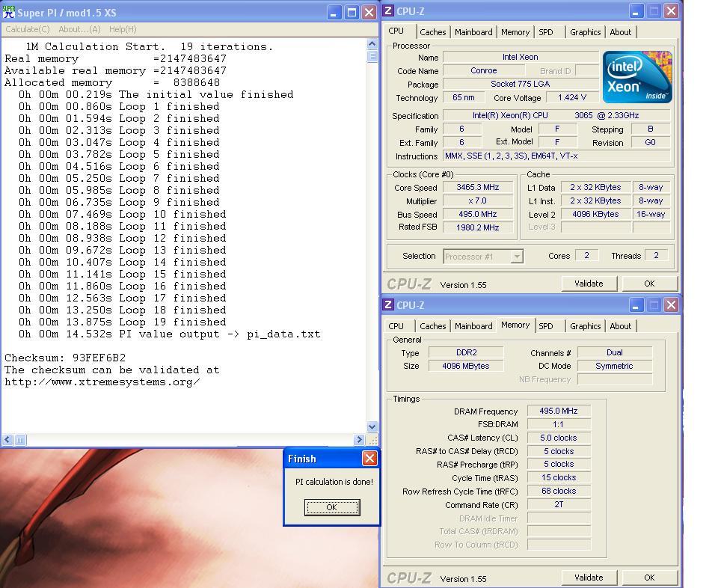
Task: Click the Multiplier value x 7.0
Action: tap(478, 200)
